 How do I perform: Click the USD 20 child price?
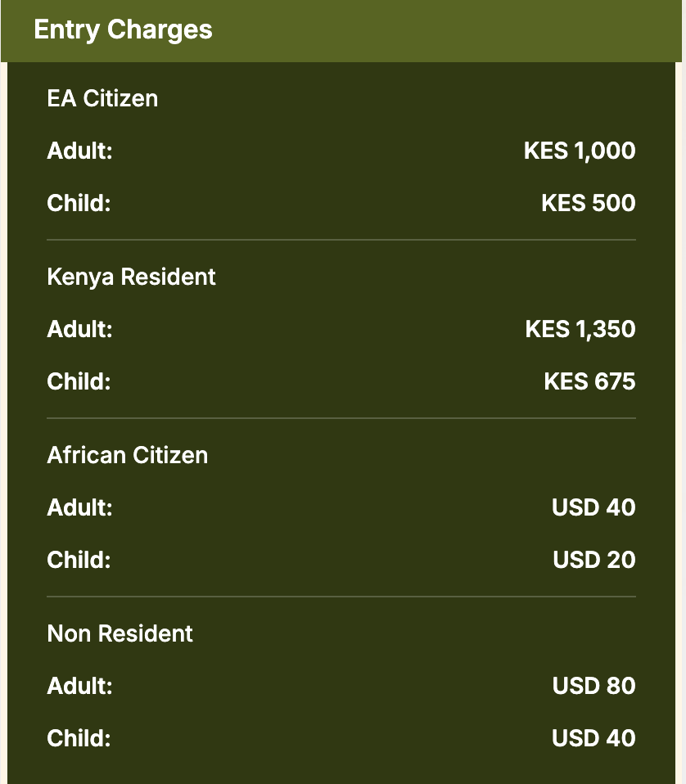pos(593,561)
